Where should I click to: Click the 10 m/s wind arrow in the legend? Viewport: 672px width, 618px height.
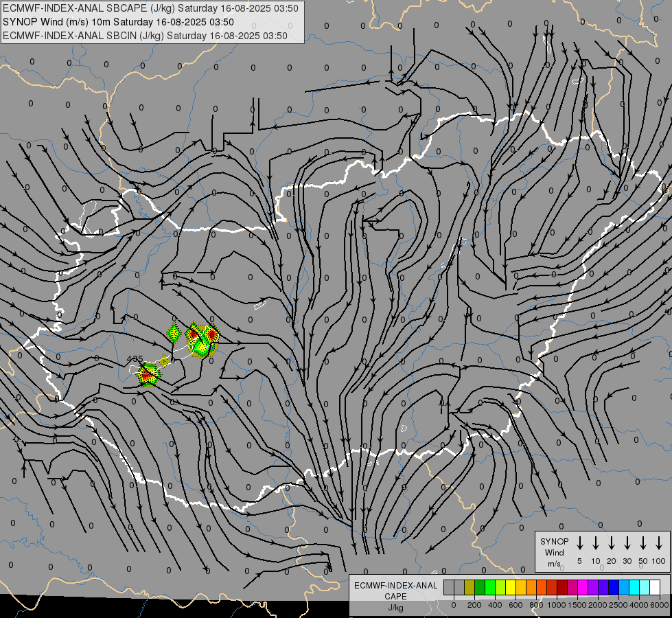click(x=595, y=543)
